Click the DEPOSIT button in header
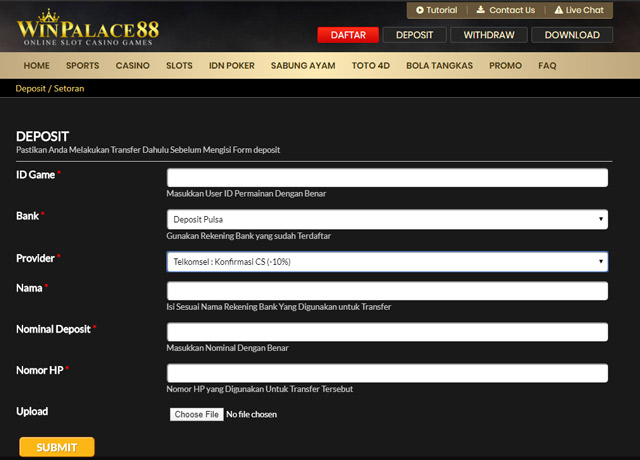Viewport: 640px width, 460px height. (414, 35)
